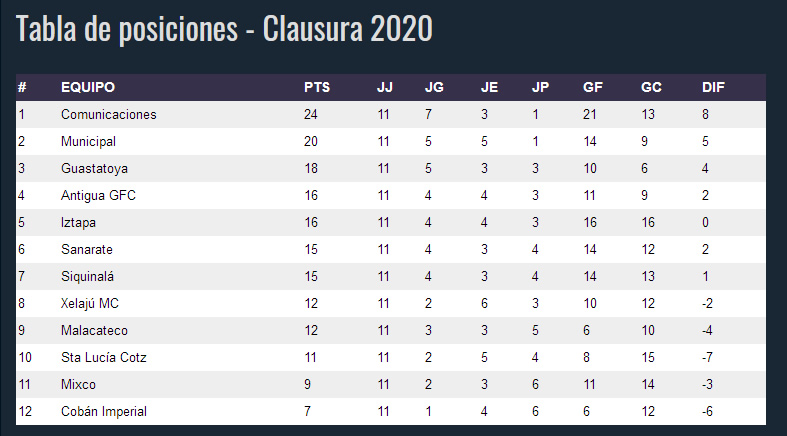This screenshot has width=787, height=436.
Task: Click Guastatoya in the standings
Action: [x=94, y=169]
